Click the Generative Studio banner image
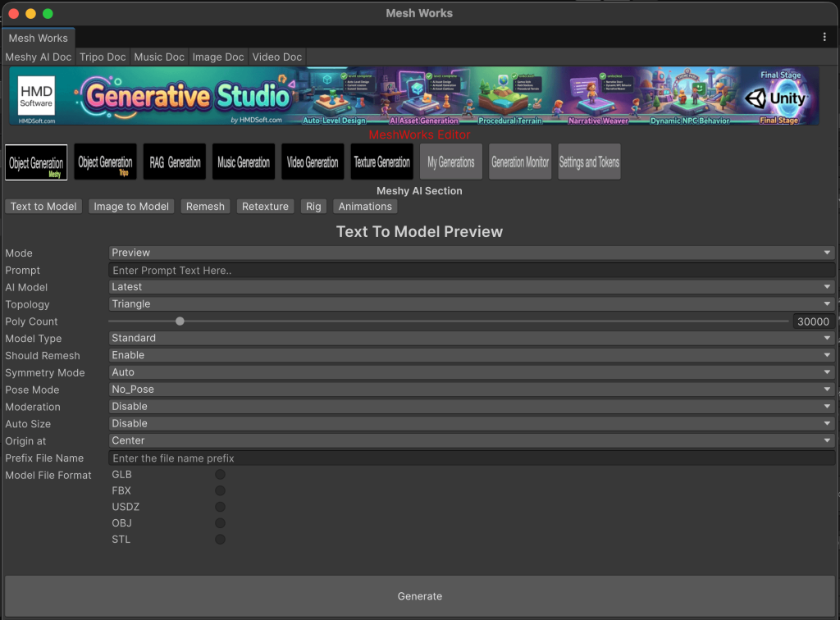Viewport: 840px width, 620px height. [x=414, y=96]
